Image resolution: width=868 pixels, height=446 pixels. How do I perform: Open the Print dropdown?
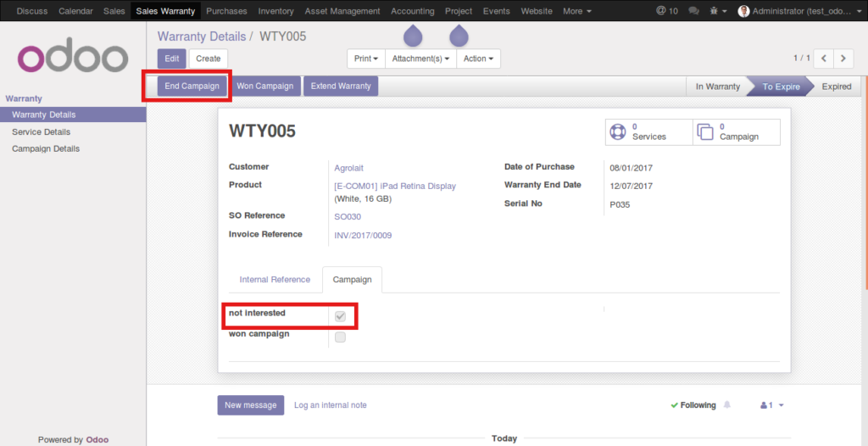[366, 59]
